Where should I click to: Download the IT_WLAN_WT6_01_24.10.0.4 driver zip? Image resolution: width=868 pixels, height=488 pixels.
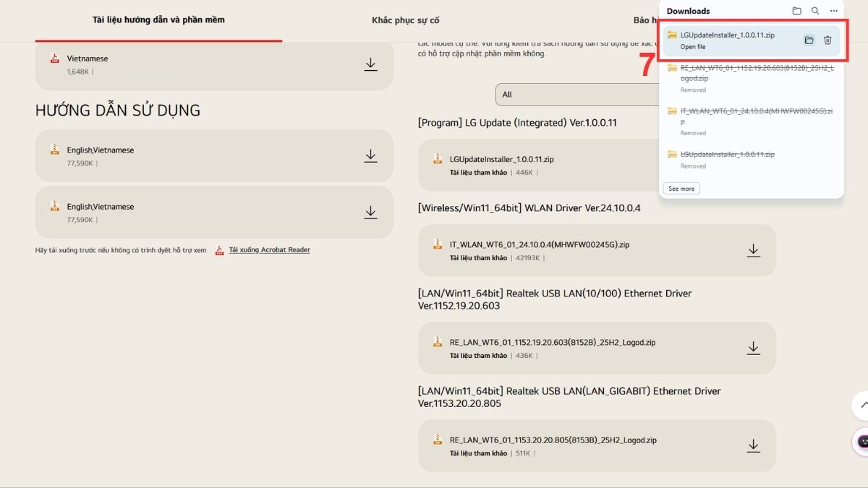coord(753,250)
